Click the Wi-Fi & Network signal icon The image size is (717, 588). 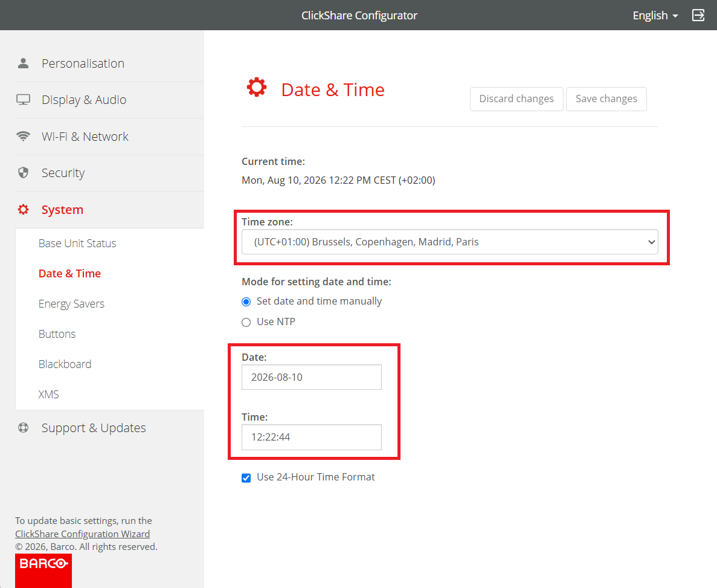click(x=23, y=137)
